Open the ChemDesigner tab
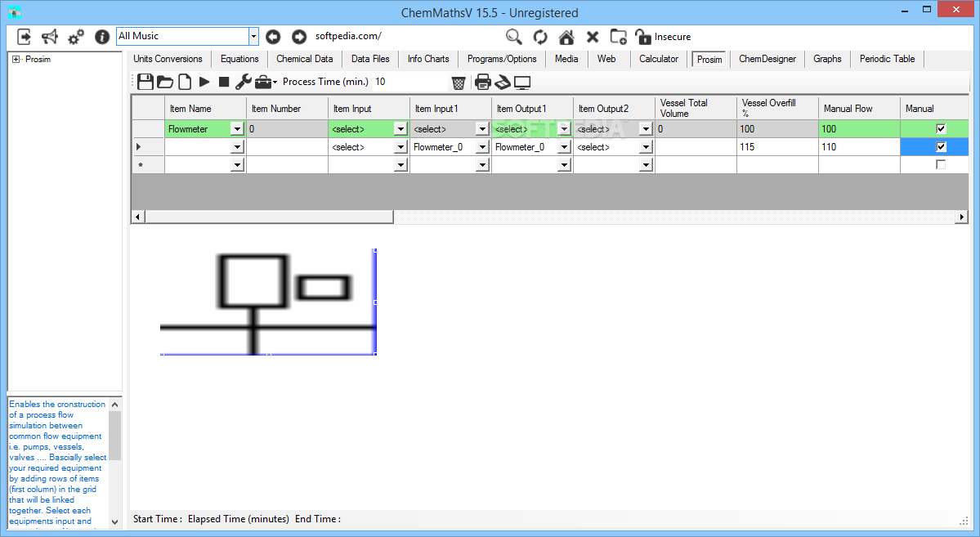This screenshot has width=980, height=537. coord(767,59)
